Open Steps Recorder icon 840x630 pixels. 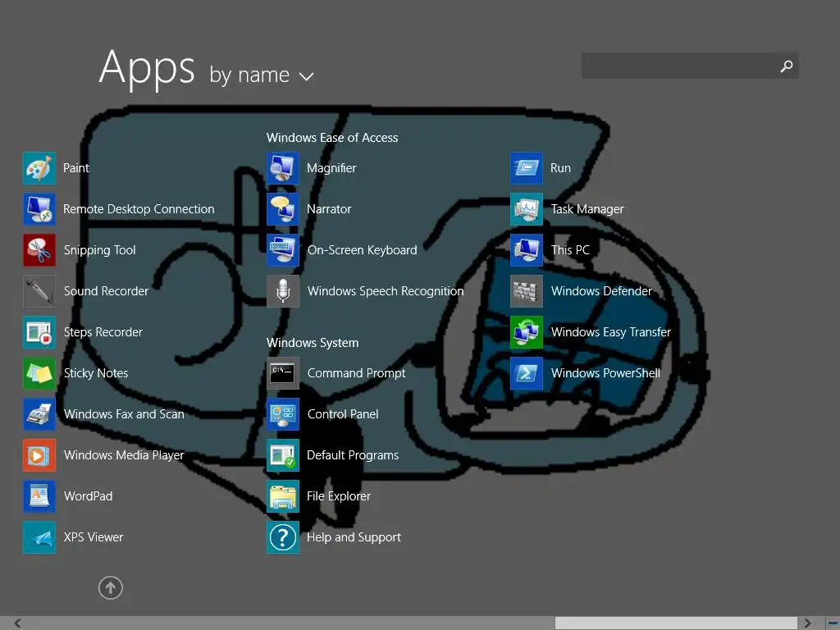point(39,332)
